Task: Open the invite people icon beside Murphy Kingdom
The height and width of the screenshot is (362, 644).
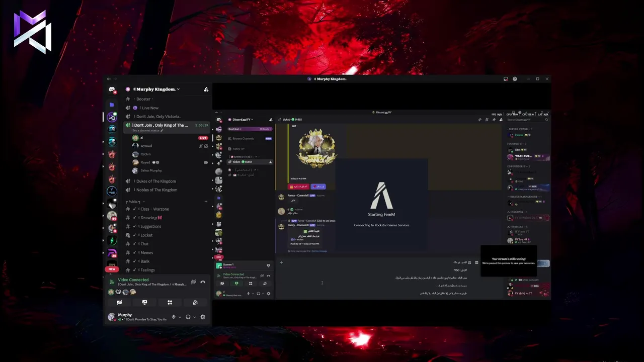Action: point(206,89)
